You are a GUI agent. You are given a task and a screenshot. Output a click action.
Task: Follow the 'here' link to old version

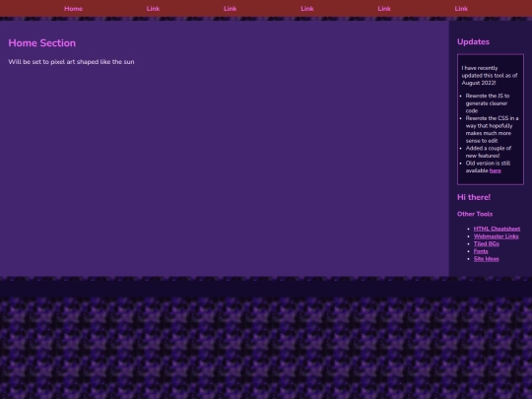point(495,170)
